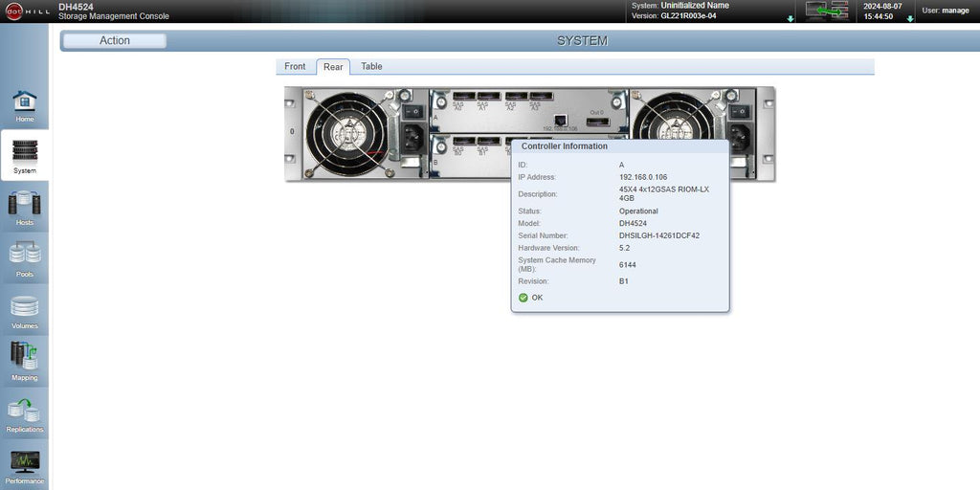The height and width of the screenshot is (490, 980).
Task: Click the connection status icon in header
Action: point(826,11)
